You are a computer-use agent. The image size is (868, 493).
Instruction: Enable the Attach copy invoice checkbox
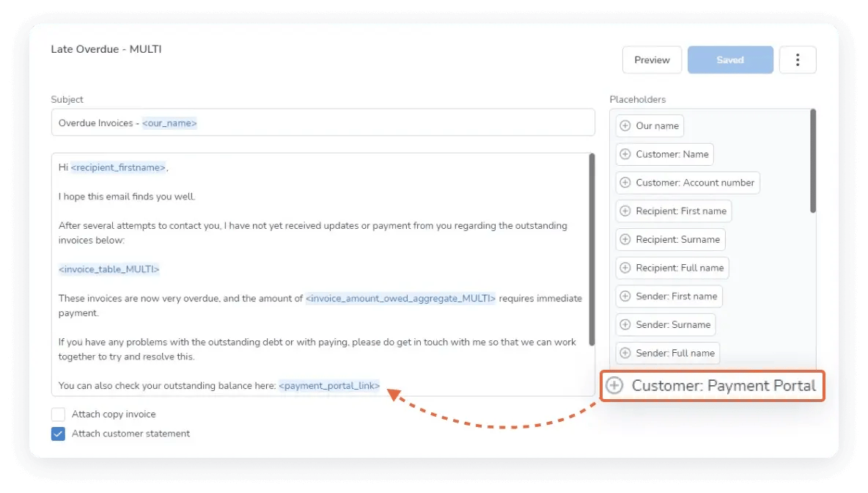point(58,415)
